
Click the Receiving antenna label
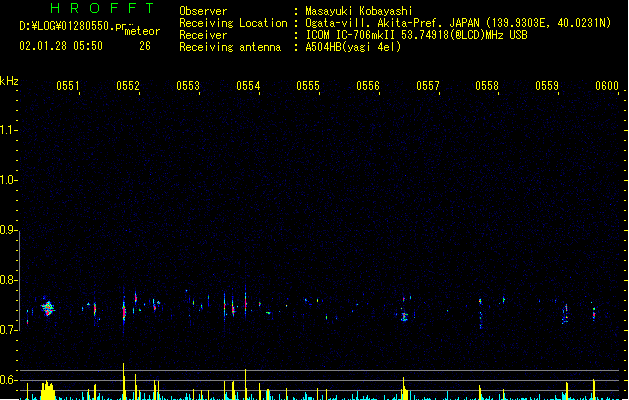(x=230, y=47)
